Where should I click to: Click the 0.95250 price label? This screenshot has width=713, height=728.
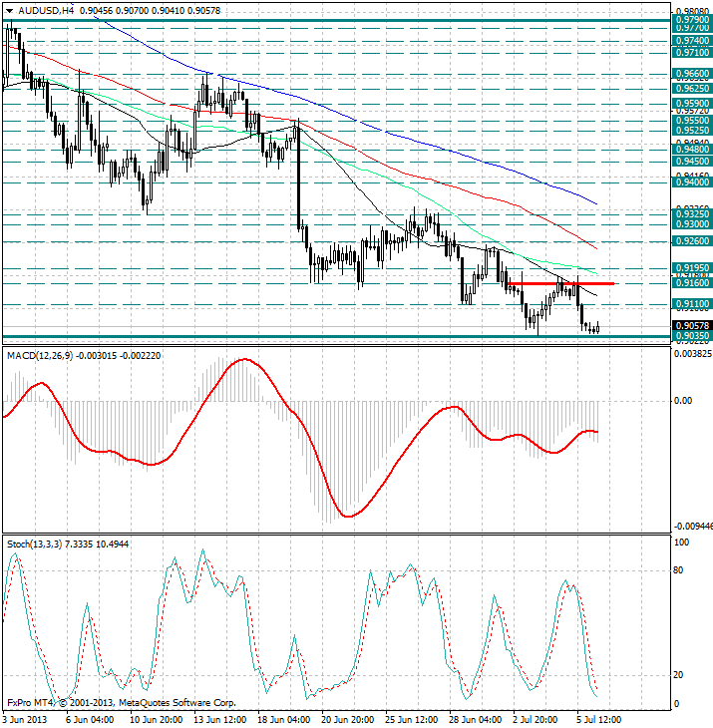coord(692,131)
